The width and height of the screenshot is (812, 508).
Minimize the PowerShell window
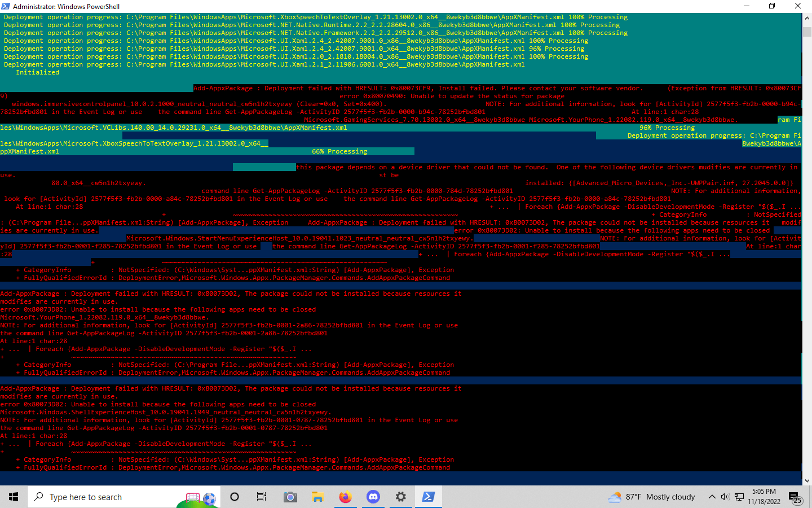pyautogui.click(x=747, y=6)
